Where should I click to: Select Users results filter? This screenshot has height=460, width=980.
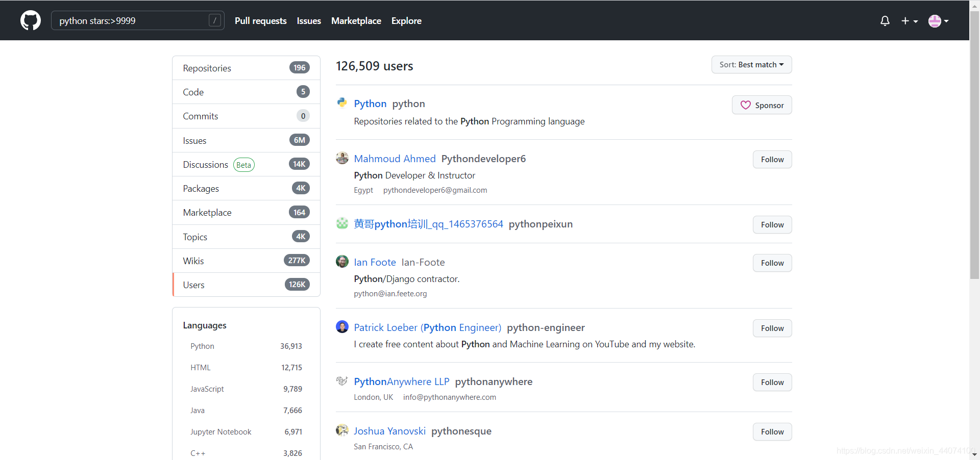click(x=246, y=285)
